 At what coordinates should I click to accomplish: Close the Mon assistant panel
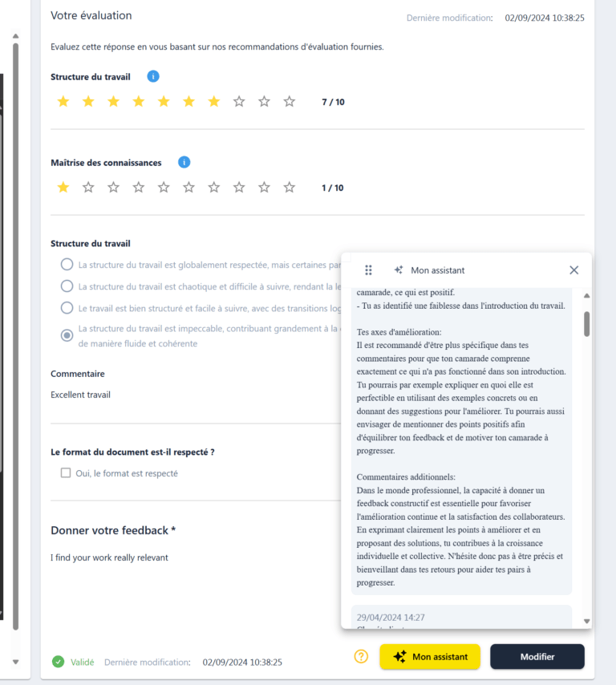574,270
